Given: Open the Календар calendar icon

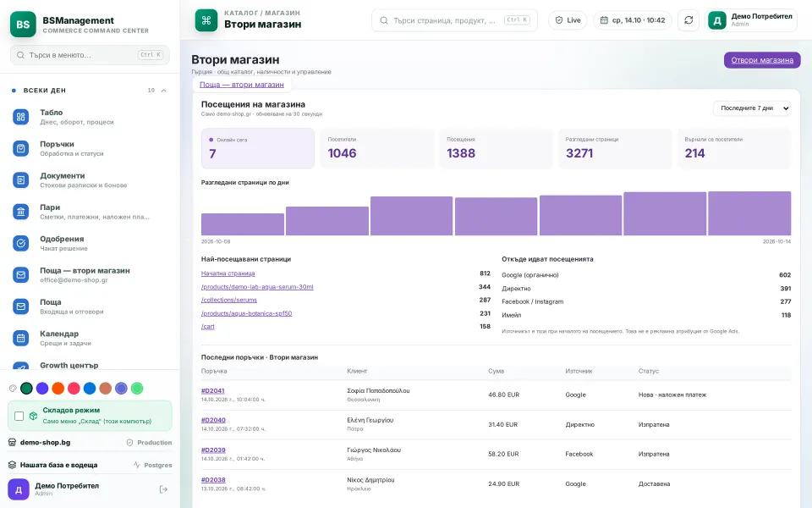Looking at the screenshot, I should (x=20, y=338).
